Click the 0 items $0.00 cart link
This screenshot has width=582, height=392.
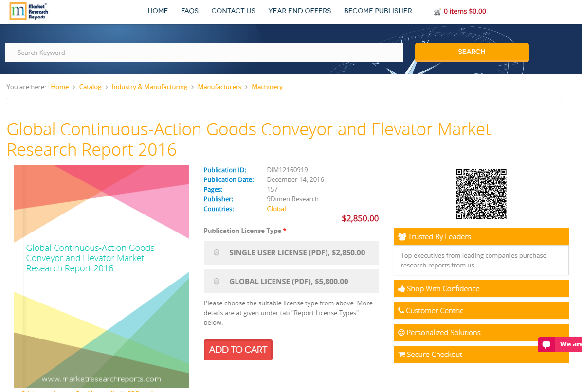pyautogui.click(x=465, y=12)
